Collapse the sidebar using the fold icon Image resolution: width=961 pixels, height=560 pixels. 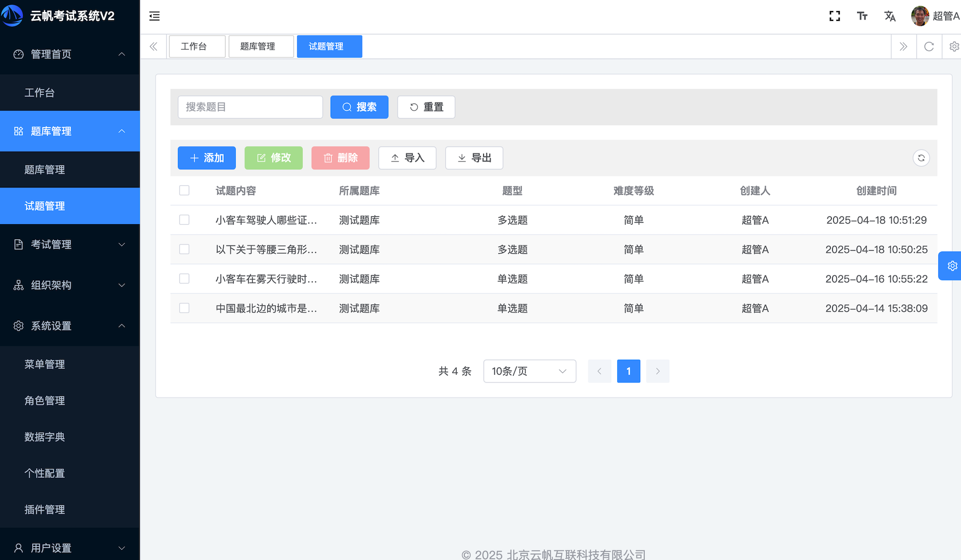pos(154,16)
